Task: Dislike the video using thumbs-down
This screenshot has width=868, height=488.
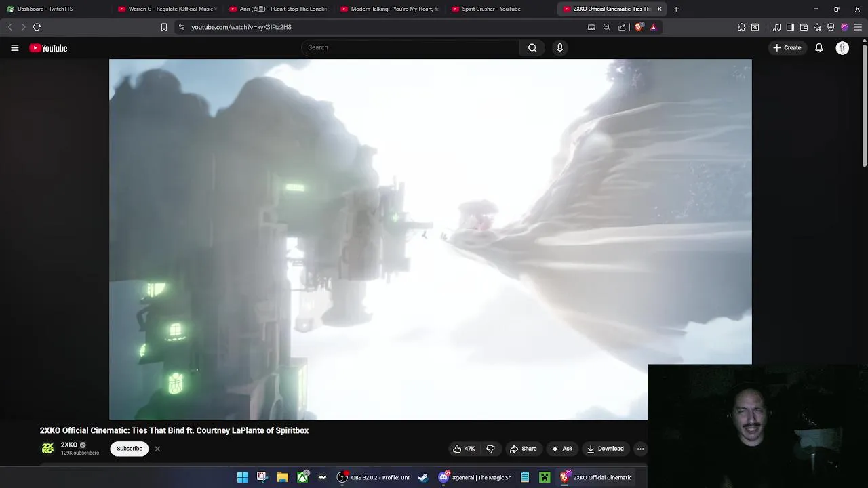Action: tap(490, 449)
